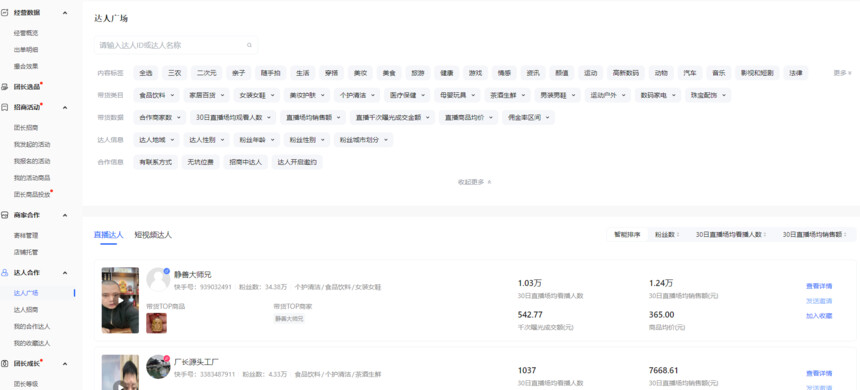The image size is (860, 390).
Task: Open 静善大师兄's TOP product image
Action: coord(156,323)
